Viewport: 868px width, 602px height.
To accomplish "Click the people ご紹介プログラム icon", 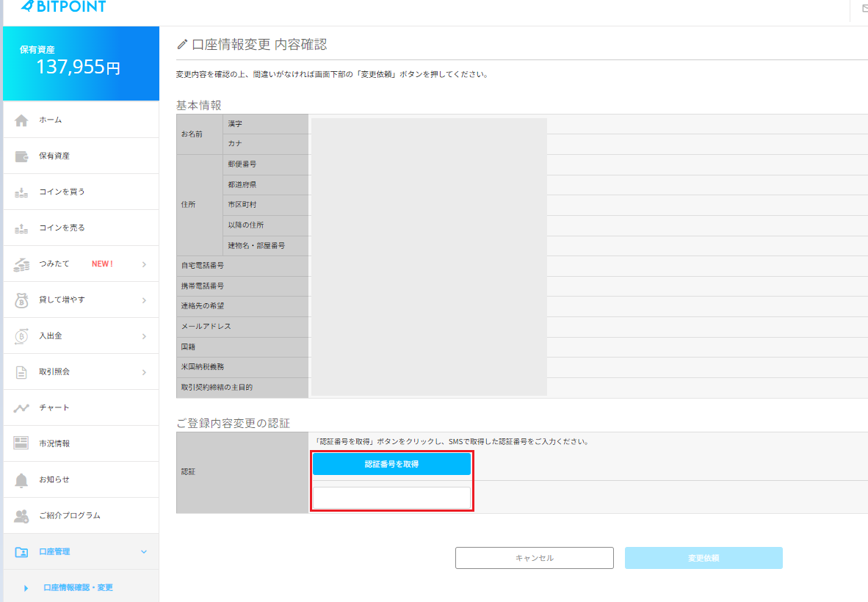I will coord(21,516).
